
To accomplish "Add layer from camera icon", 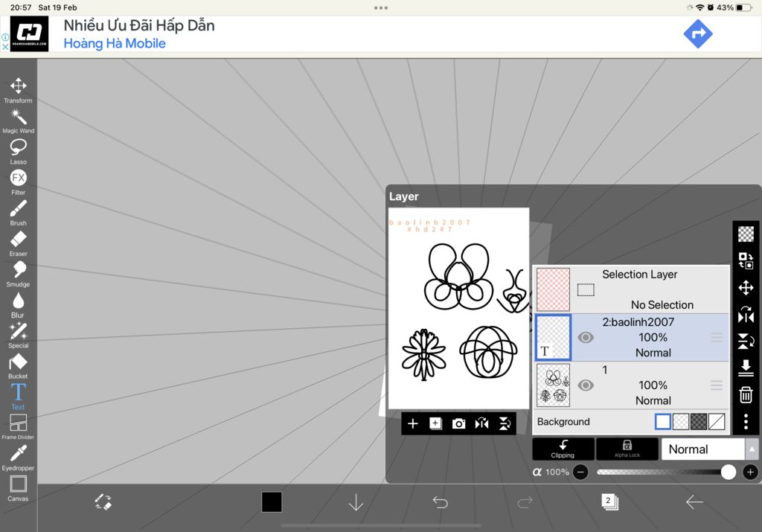I will (x=458, y=423).
